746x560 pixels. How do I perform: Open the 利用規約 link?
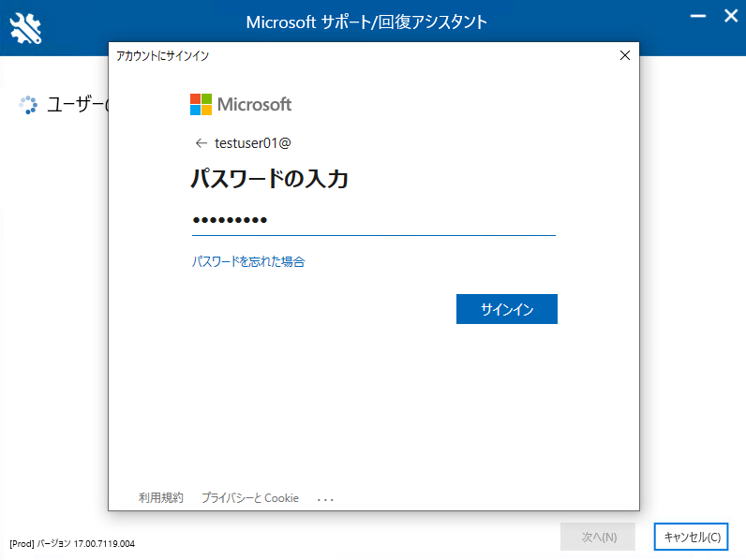pos(161,497)
